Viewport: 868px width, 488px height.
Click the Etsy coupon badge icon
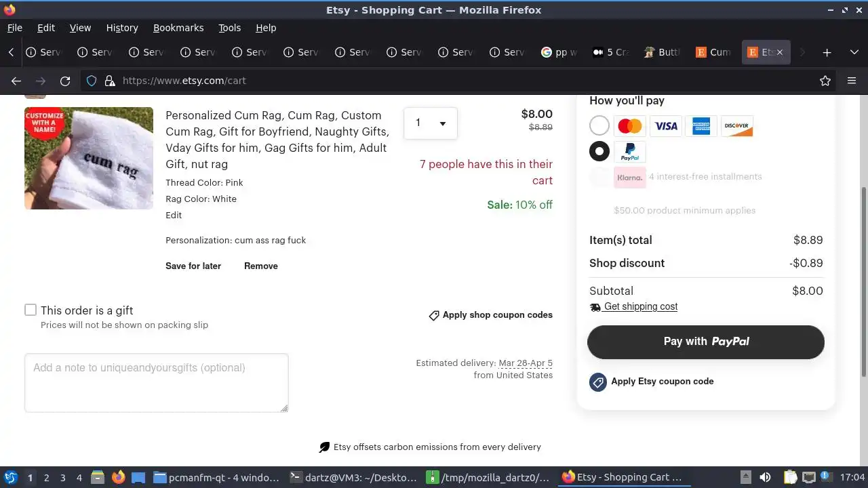(x=597, y=382)
